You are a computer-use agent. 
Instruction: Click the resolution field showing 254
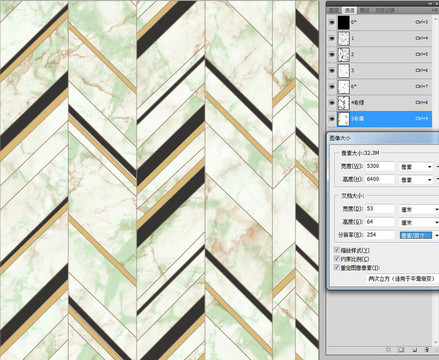(380, 235)
